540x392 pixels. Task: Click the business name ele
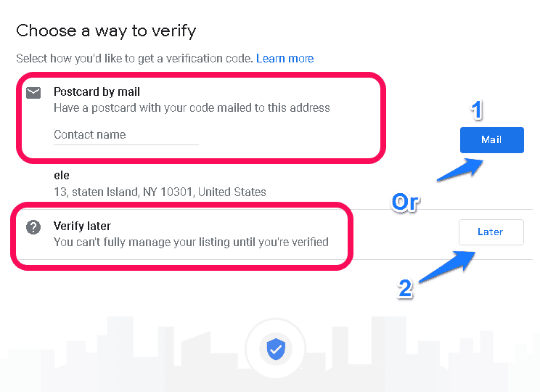click(x=62, y=176)
